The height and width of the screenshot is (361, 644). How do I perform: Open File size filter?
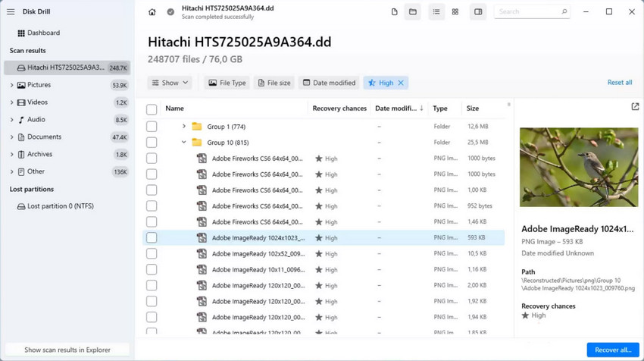274,83
